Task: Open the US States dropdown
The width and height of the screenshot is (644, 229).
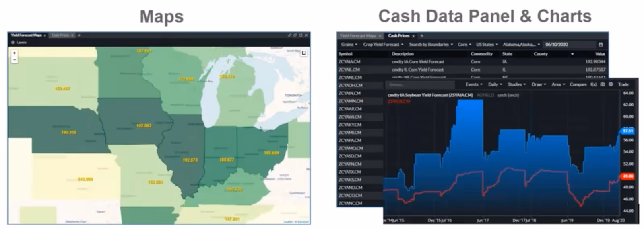Action: pyautogui.click(x=487, y=45)
